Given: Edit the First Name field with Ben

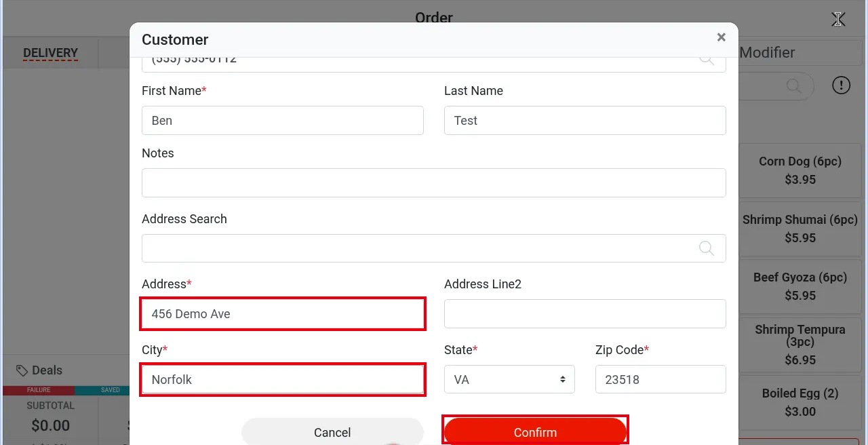Looking at the screenshot, I should click(x=283, y=120).
